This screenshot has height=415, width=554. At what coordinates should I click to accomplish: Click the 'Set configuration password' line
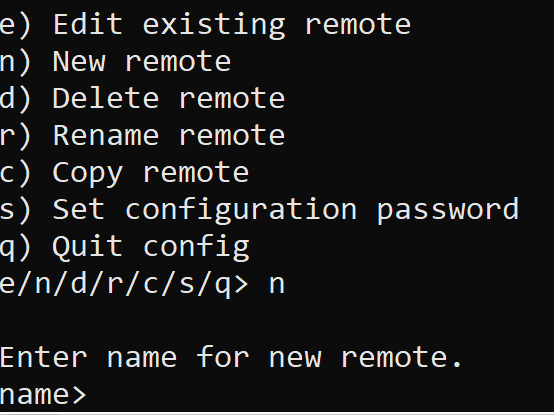click(x=259, y=211)
